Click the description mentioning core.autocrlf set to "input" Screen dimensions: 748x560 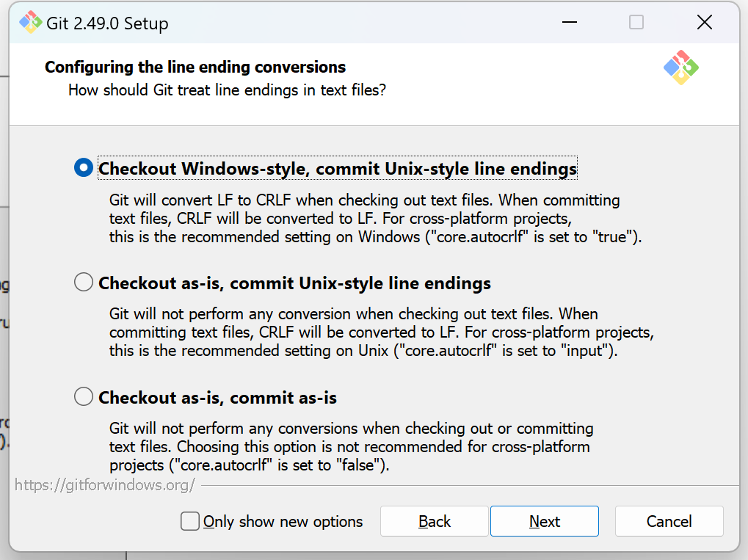[381, 332]
